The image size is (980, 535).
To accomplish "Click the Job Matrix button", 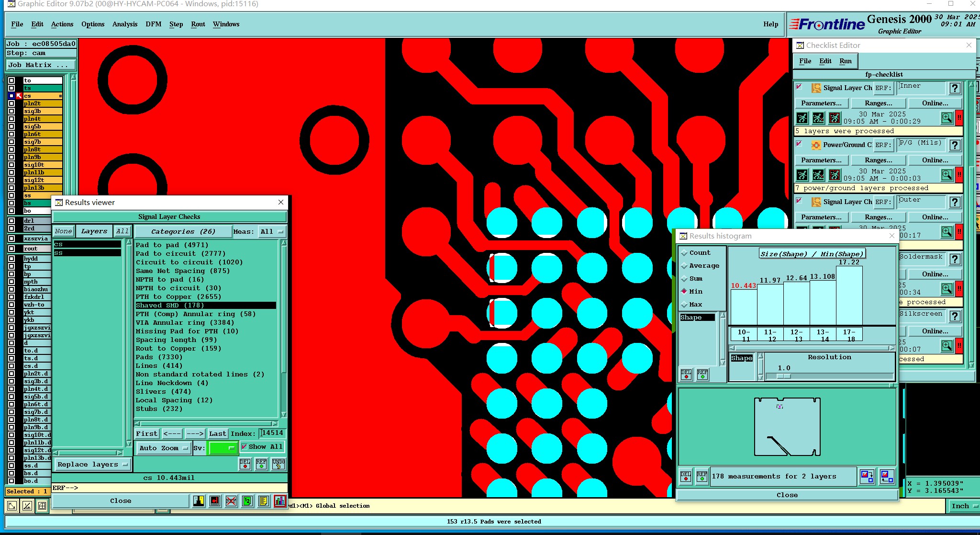I will pyautogui.click(x=40, y=65).
